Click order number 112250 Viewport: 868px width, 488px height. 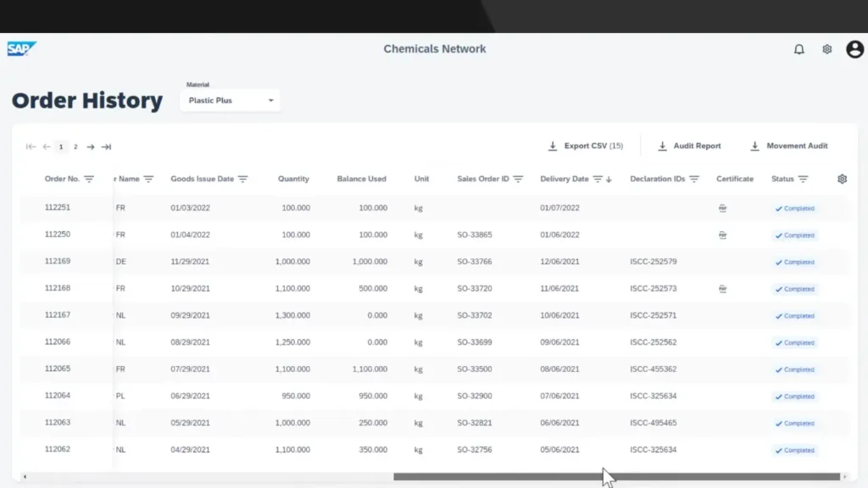pyautogui.click(x=58, y=234)
